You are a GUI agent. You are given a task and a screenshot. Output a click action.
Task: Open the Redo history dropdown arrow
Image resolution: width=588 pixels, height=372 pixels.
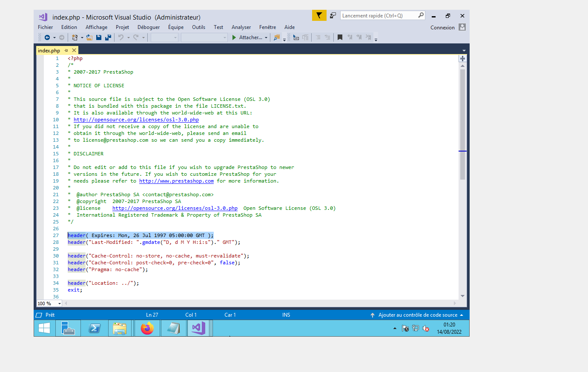(x=143, y=37)
